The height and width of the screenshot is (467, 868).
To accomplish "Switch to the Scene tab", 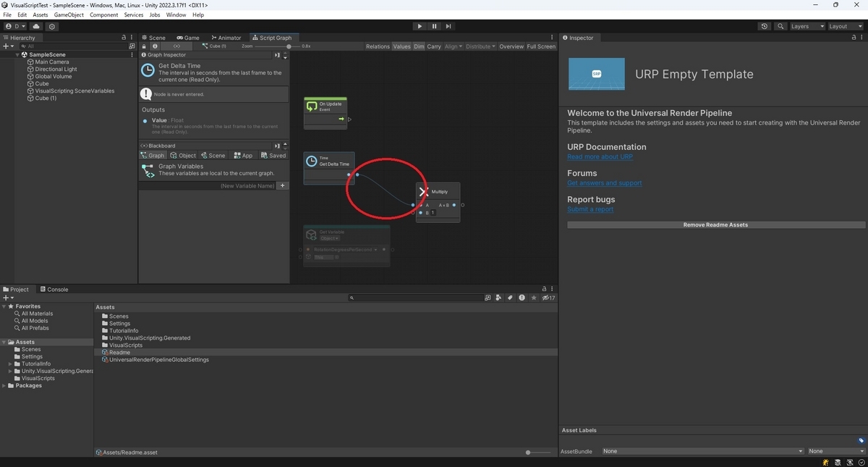I will (154, 38).
